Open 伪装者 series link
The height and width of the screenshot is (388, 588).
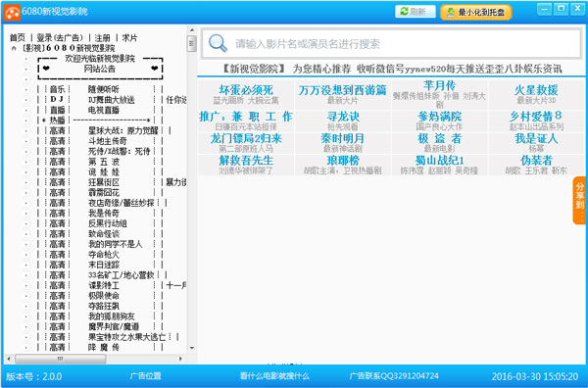536,161
